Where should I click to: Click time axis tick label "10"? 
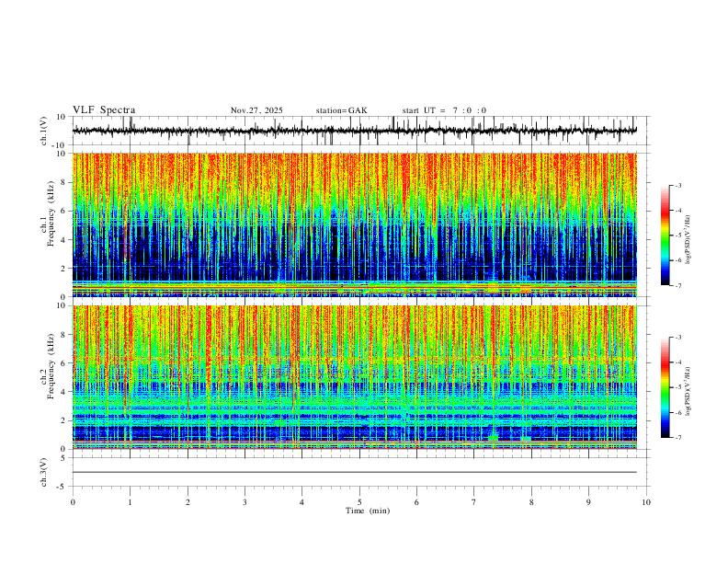[646, 502]
